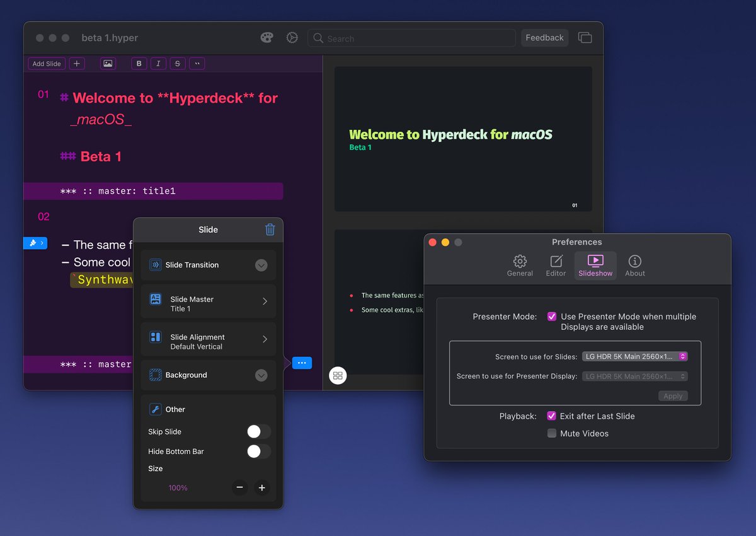
Task: Insert image using the picture icon
Action: point(108,64)
